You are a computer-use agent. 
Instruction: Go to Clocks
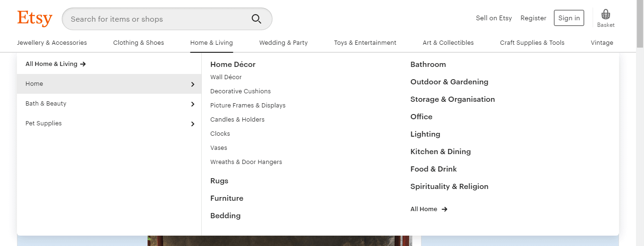coord(220,134)
